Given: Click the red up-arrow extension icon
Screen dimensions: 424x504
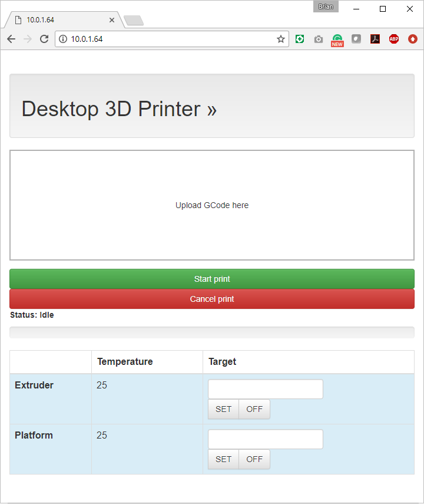Looking at the screenshot, I should (x=413, y=39).
